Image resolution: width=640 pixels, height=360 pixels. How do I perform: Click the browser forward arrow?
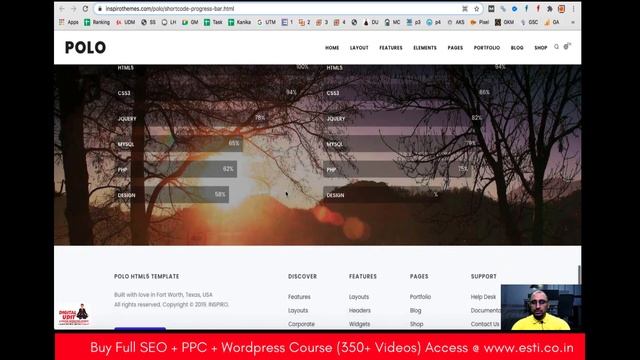click(x=73, y=9)
